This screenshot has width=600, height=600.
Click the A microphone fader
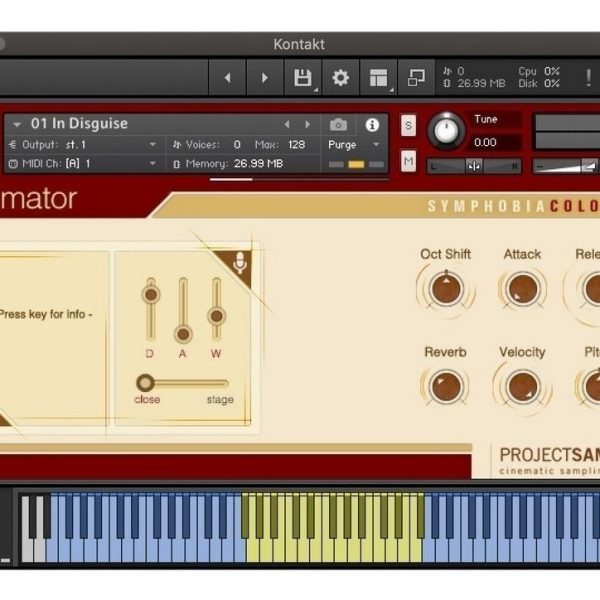click(183, 334)
